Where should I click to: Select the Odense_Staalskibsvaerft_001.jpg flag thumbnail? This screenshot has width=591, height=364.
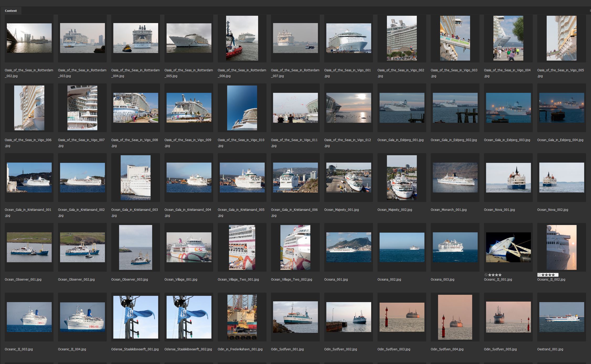point(136,317)
